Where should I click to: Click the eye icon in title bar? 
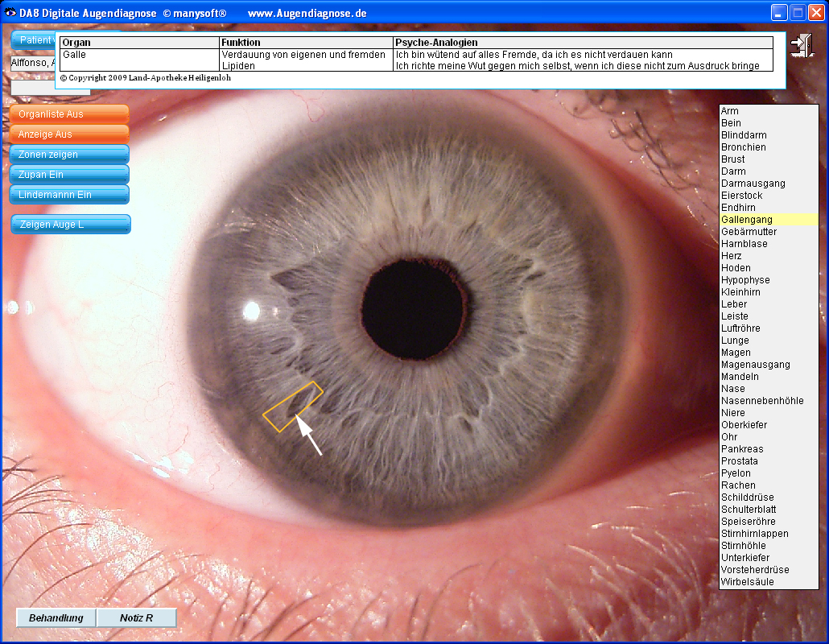[10, 13]
